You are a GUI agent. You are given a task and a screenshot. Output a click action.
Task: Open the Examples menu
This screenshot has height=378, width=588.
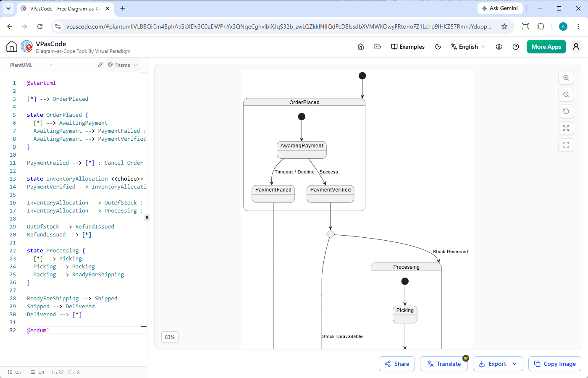pos(408,47)
